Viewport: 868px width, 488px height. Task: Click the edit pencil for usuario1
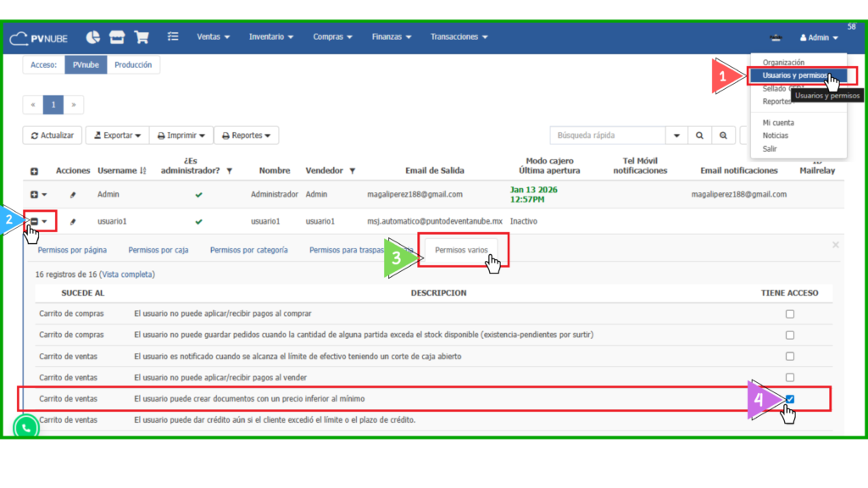pyautogui.click(x=73, y=222)
